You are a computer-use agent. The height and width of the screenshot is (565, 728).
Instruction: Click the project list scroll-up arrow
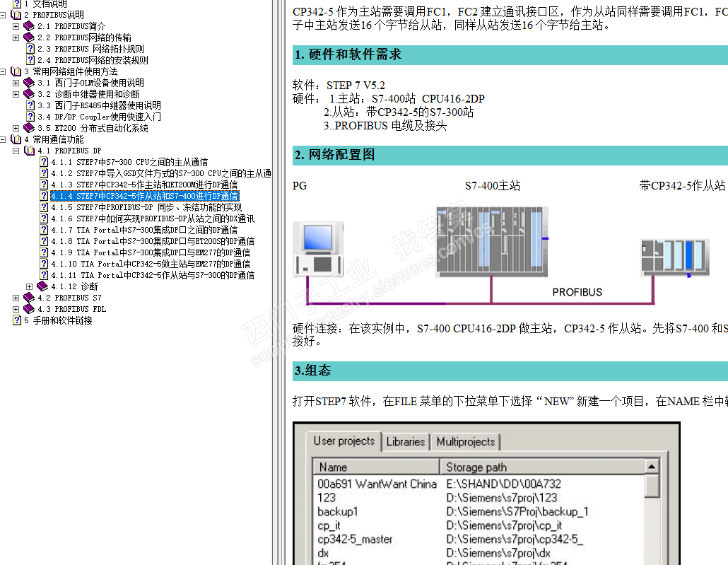[x=652, y=467]
